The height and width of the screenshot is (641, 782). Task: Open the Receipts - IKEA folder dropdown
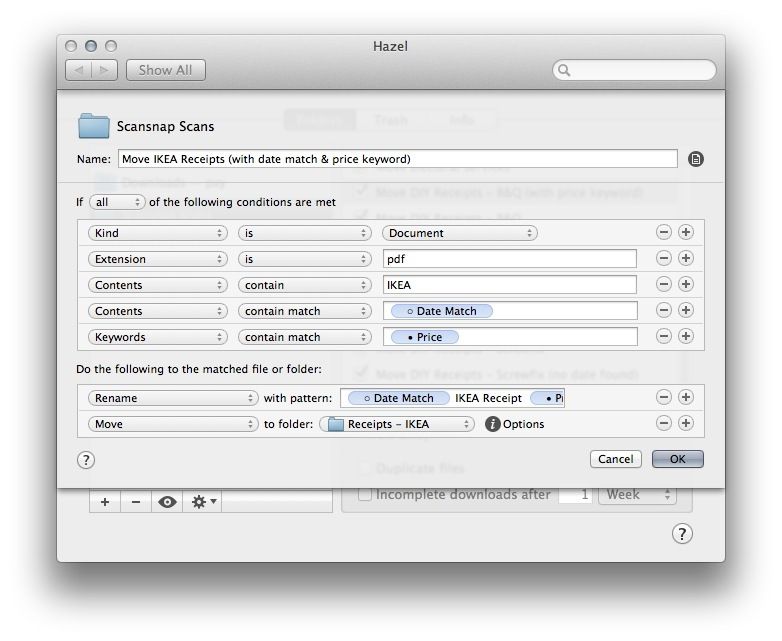pyautogui.click(x=396, y=424)
